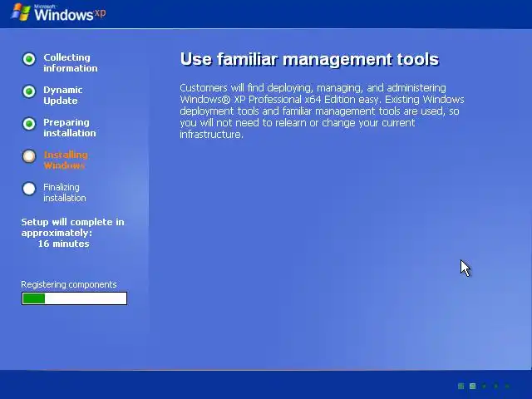Click the Registering components label
532x399 pixels.
tap(69, 284)
